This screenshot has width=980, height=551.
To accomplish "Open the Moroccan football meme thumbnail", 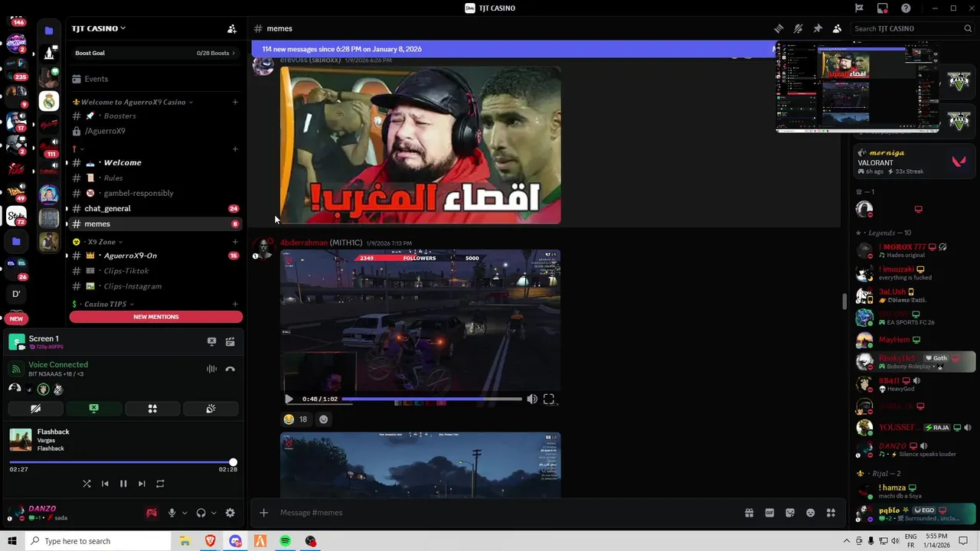I will [420, 145].
